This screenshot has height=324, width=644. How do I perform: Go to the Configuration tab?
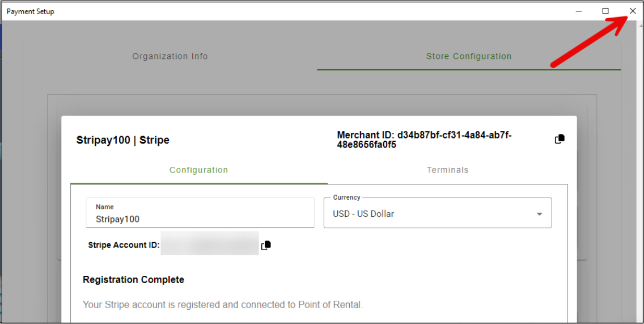198,170
